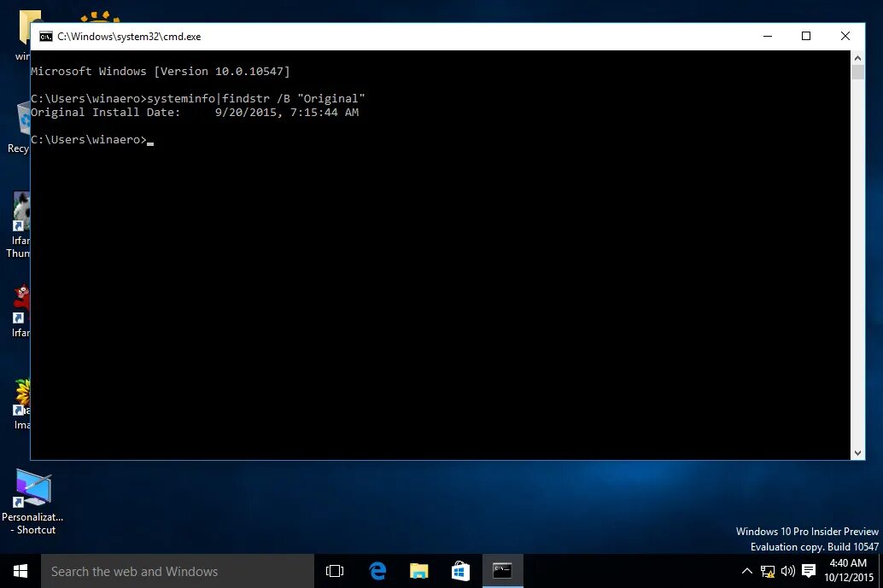Click the systeminfo|findstr command line text
This screenshot has height=588, width=883.
click(256, 98)
